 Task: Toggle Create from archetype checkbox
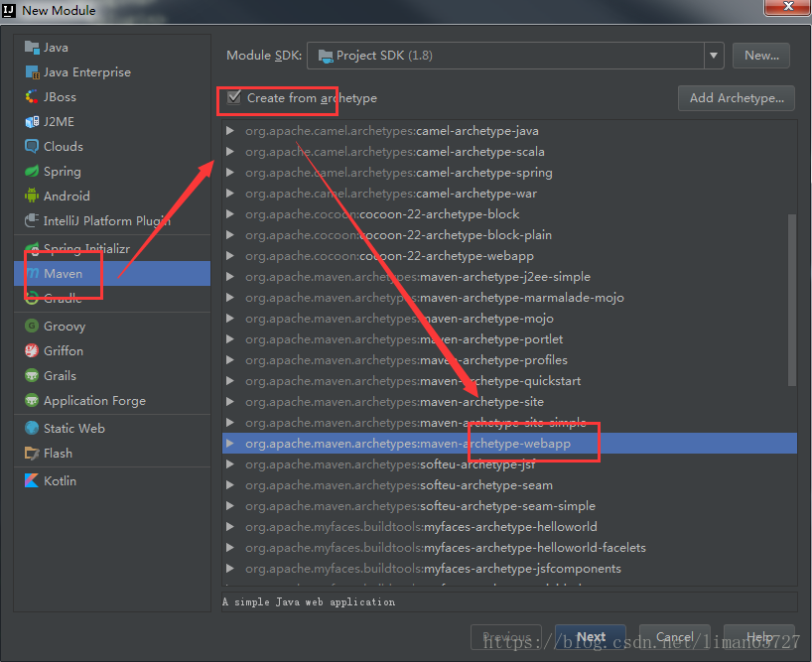click(234, 97)
